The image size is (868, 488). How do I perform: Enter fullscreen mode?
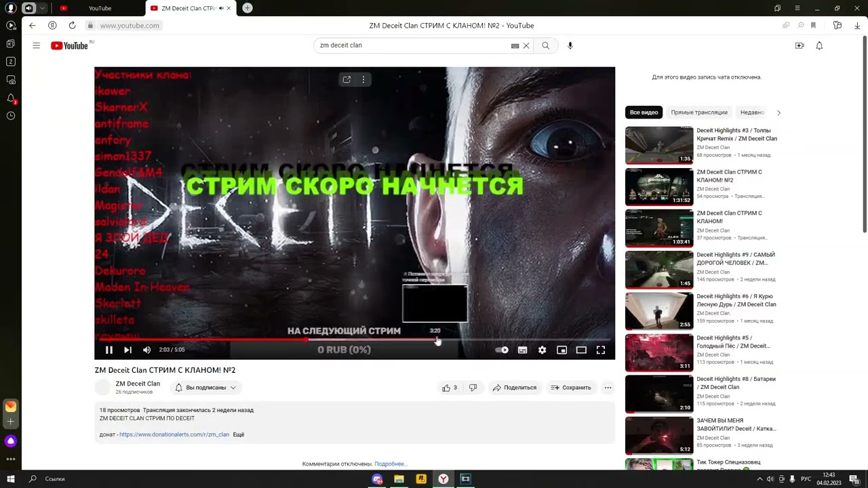click(x=601, y=350)
